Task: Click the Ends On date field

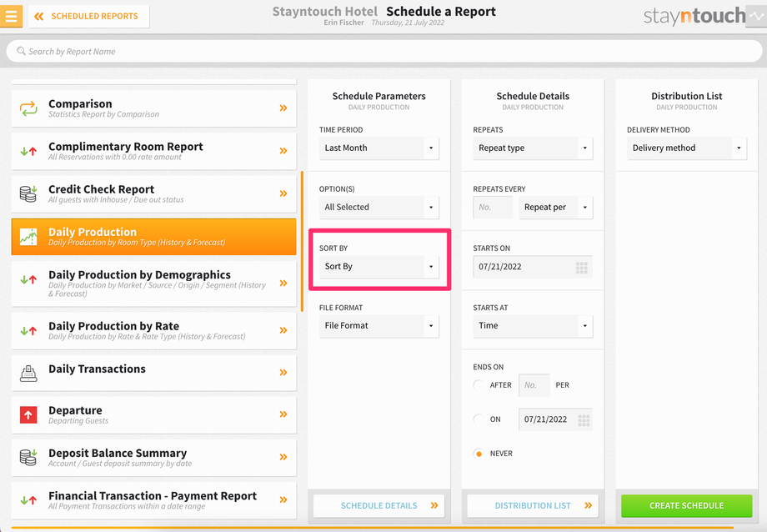Action: (556, 419)
